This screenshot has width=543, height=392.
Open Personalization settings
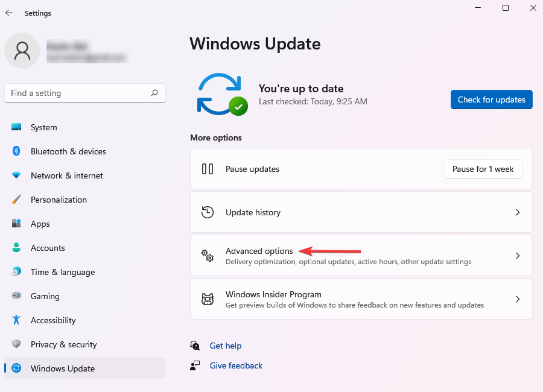tap(85, 200)
